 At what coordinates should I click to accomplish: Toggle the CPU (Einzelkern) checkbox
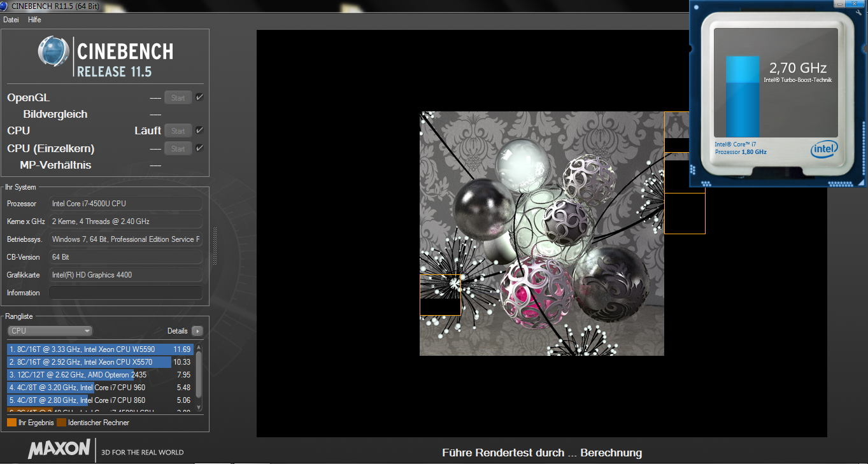[199, 148]
